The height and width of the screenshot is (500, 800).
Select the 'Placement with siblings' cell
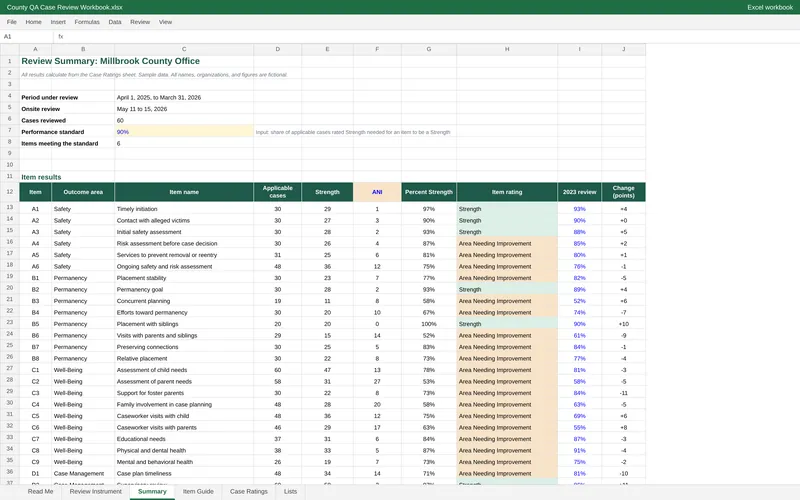pos(184,324)
